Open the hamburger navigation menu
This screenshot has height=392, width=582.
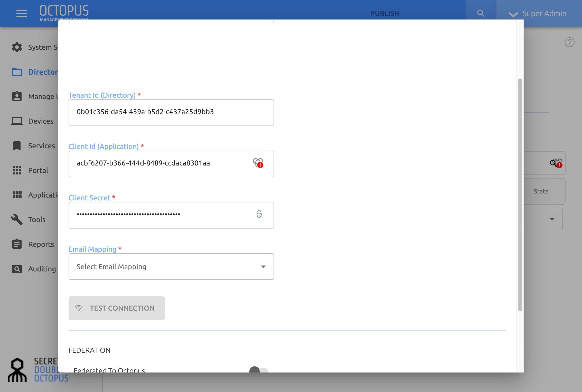pos(21,13)
